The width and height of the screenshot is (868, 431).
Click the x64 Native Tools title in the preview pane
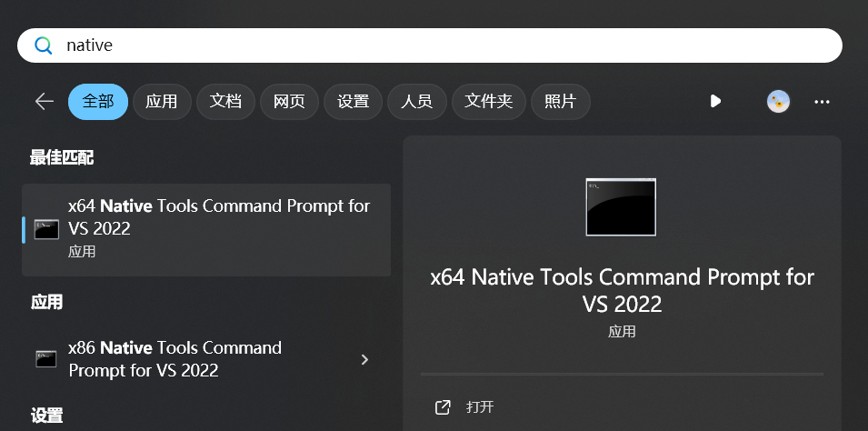623,290
